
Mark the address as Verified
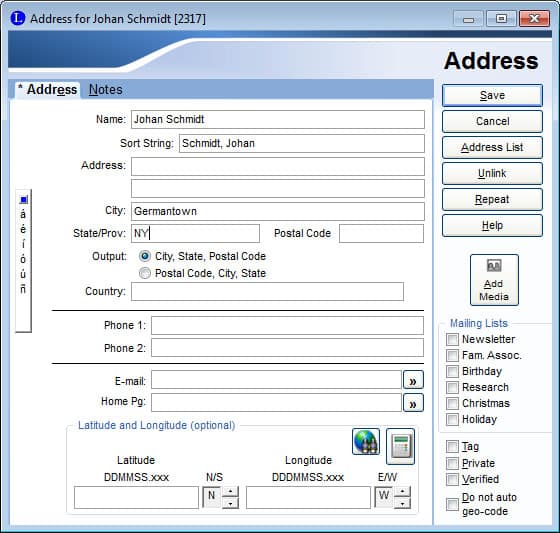pos(452,479)
